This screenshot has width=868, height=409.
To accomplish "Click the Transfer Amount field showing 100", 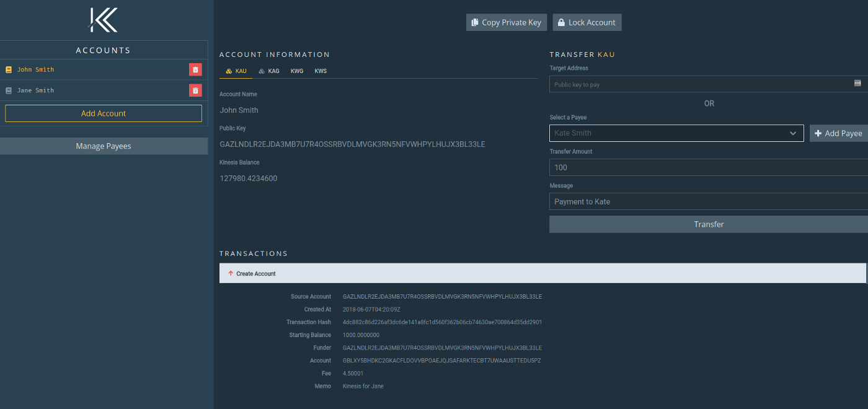I will [709, 167].
